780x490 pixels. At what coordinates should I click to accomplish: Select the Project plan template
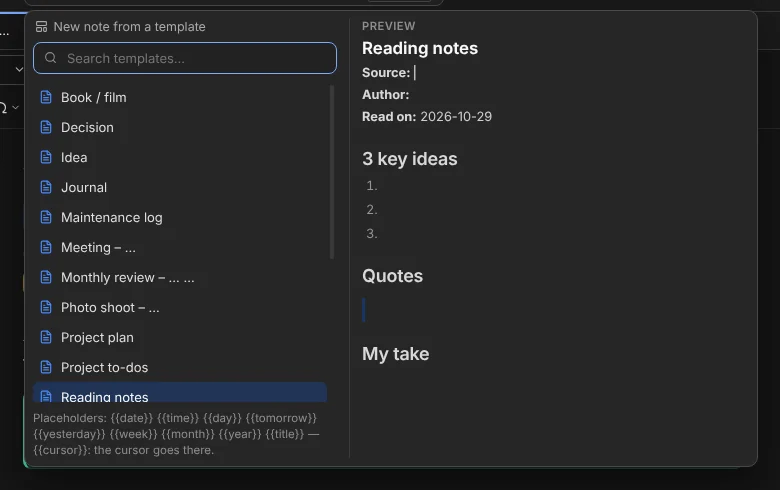180,338
